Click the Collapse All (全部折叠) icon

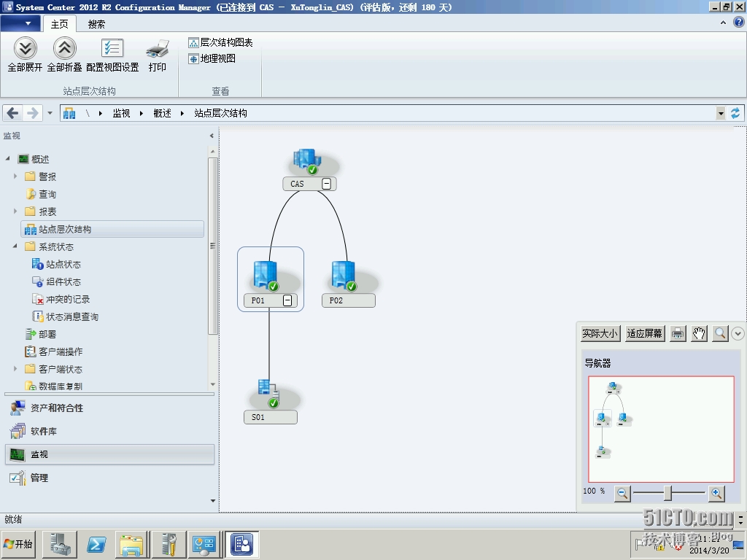(64, 49)
